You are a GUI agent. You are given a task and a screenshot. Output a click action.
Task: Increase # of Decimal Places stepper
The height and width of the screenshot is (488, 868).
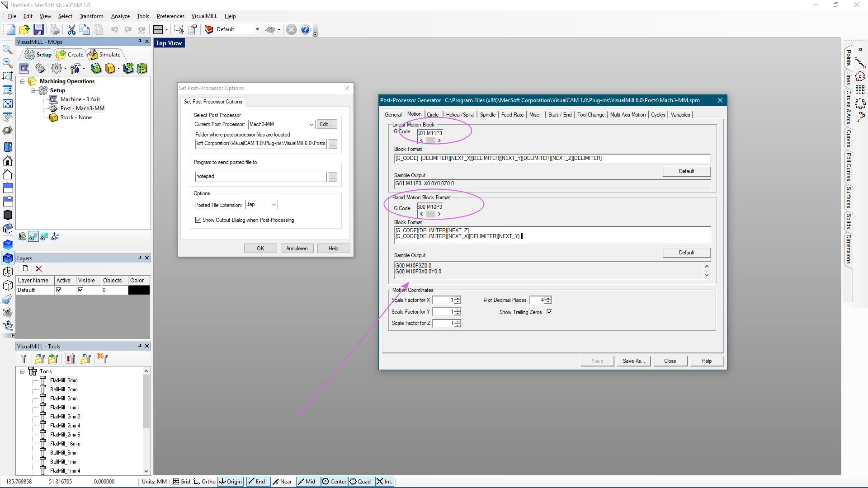pyautogui.click(x=548, y=298)
